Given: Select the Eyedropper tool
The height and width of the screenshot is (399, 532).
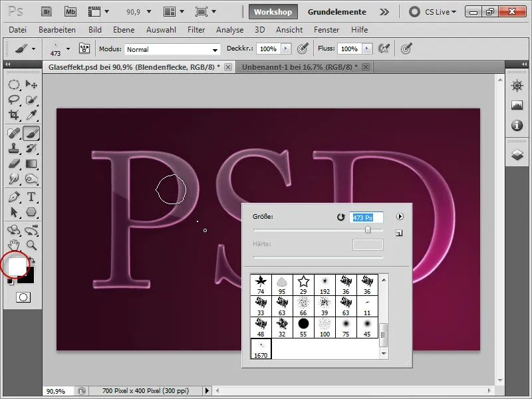Looking at the screenshot, I should click(31, 115).
